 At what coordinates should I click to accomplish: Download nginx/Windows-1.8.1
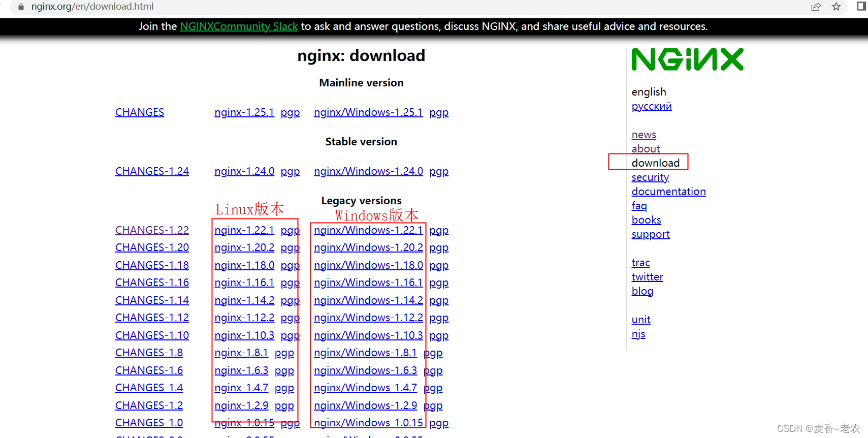pos(365,353)
